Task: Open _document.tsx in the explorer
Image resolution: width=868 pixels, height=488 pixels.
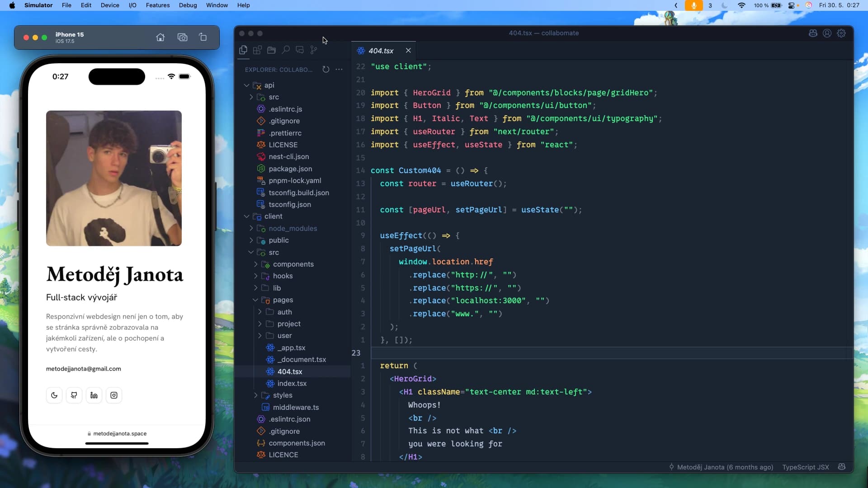Action: pyautogui.click(x=302, y=360)
